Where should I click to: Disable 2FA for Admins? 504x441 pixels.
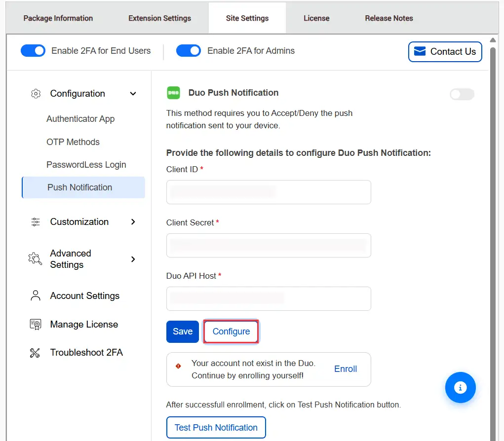[x=188, y=50]
